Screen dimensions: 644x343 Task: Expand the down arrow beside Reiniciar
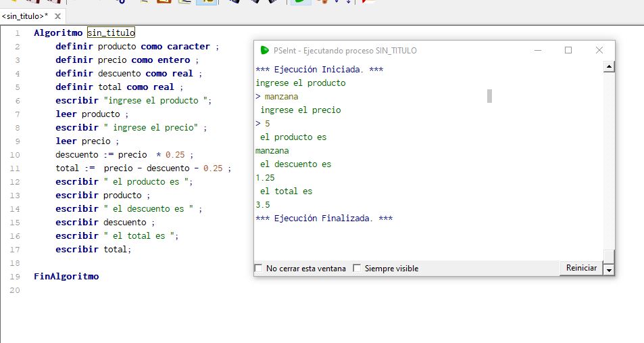pos(608,269)
